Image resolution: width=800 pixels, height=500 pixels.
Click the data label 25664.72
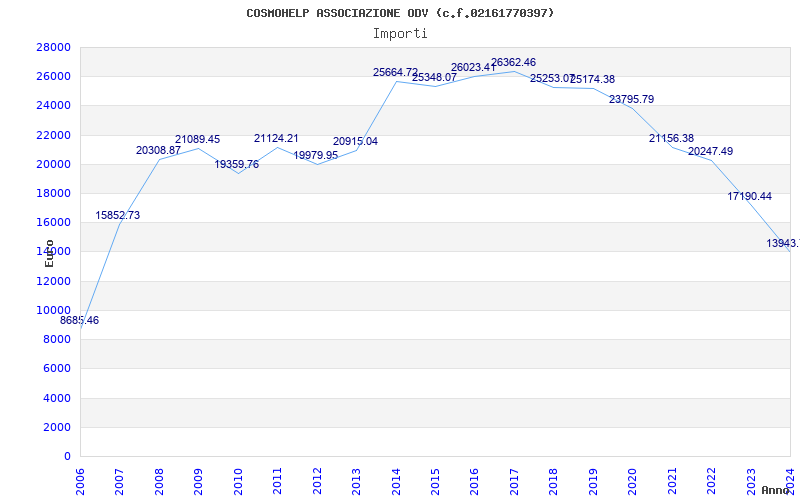coord(395,72)
